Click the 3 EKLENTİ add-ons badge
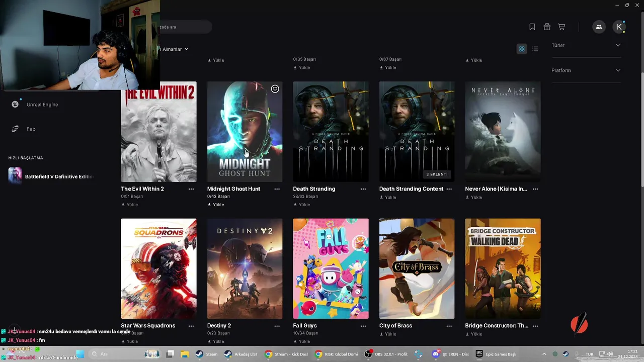Image resolution: width=644 pixels, height=362 pixels. (x=437, y=174)
